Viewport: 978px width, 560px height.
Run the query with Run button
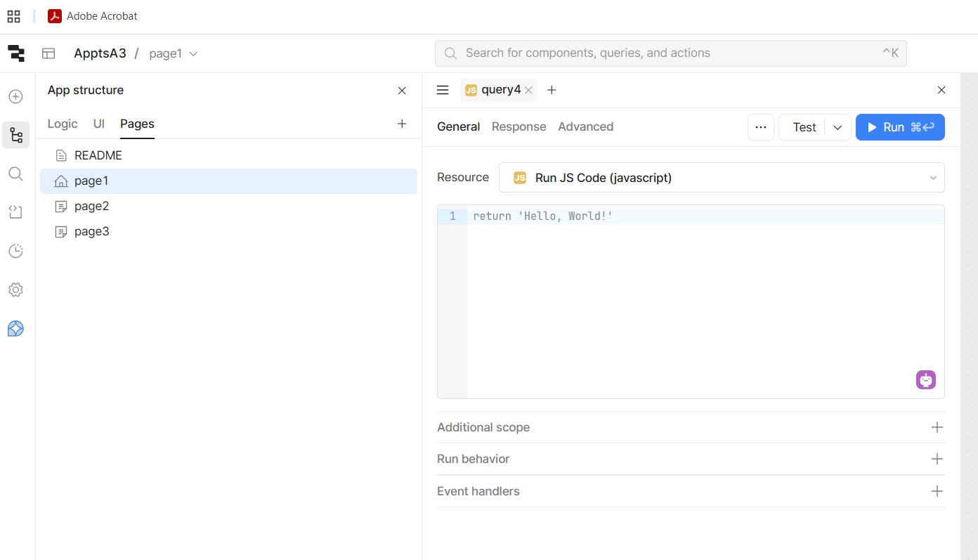pyautogui.click(x=899, y=127)
